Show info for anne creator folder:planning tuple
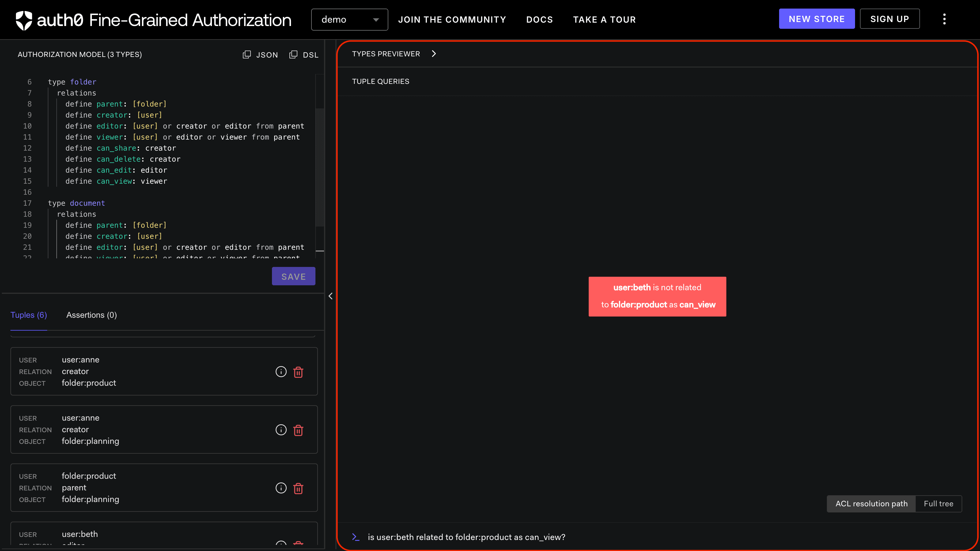This screenshot has height=551, width=980. click(x=281, y=430)
